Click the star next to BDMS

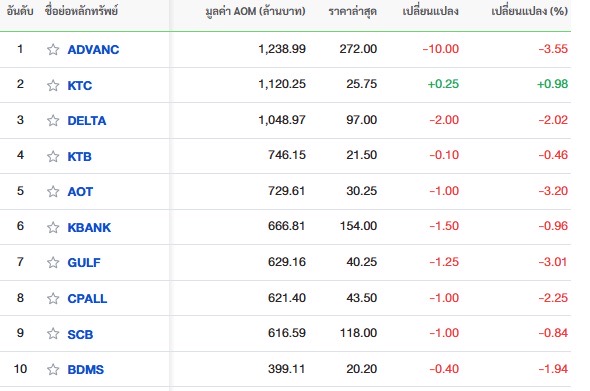53,370
